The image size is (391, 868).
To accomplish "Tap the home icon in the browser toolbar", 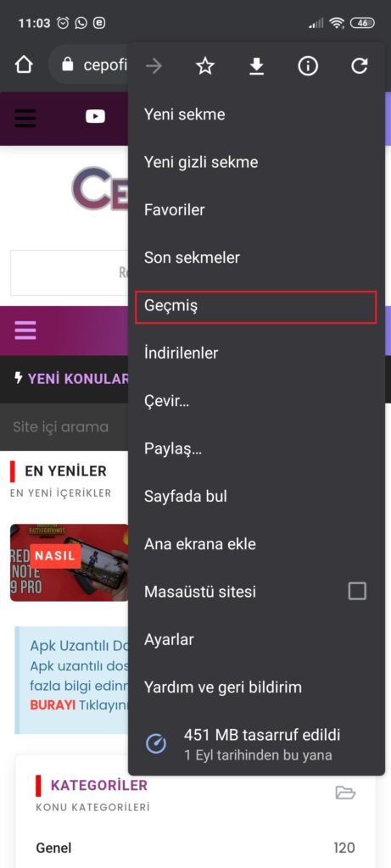I will (x=24, y=65).
